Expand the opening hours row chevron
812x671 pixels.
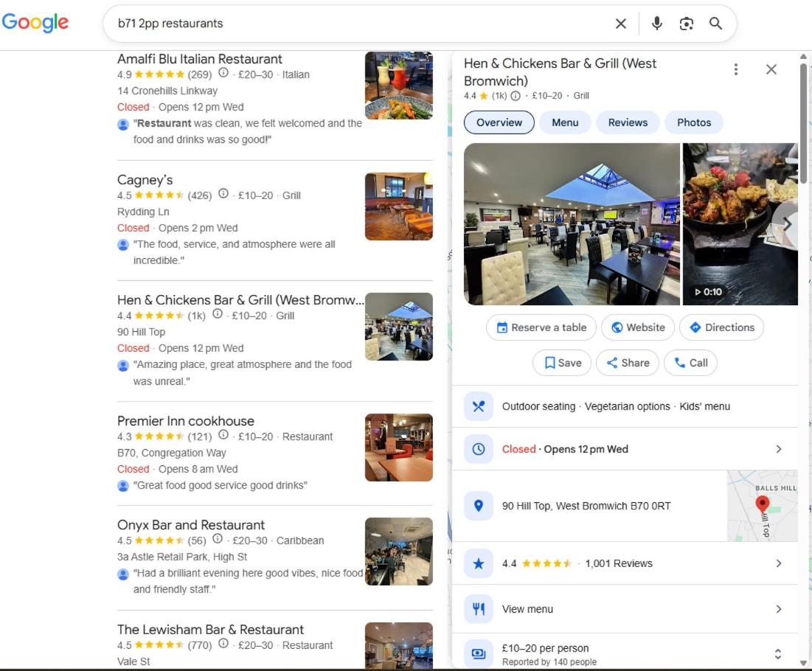(x=778, y=449)
